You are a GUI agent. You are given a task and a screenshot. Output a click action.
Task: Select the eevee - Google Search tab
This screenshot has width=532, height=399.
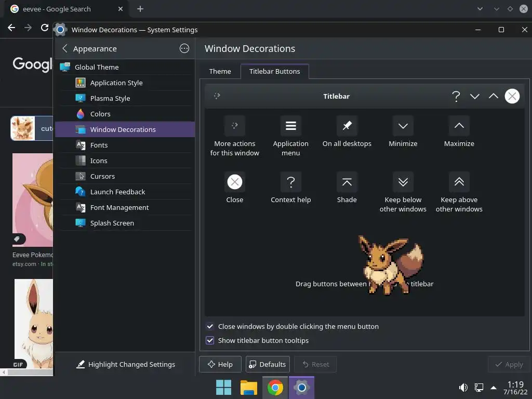[66, 9]
